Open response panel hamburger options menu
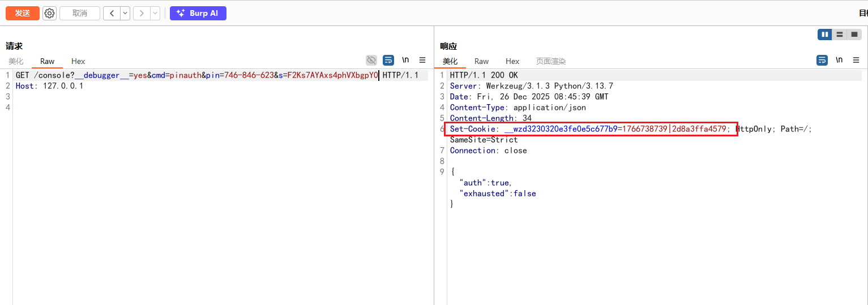Screen dimensions: 868x305 856,60
